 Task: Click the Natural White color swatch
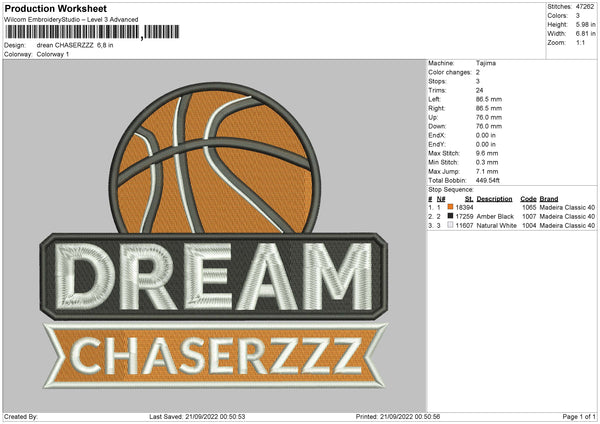pyautogui.click(x=450, y=225)
